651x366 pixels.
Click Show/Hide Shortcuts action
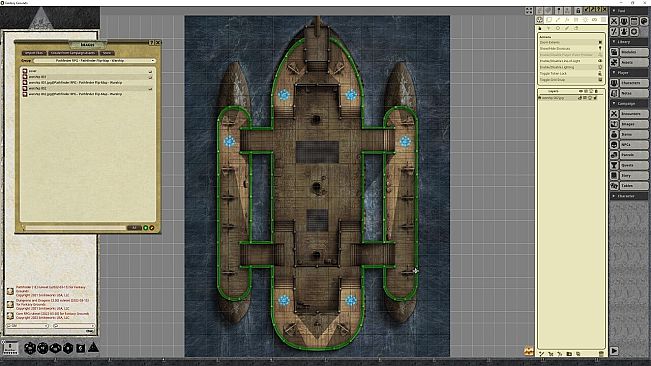570,49
